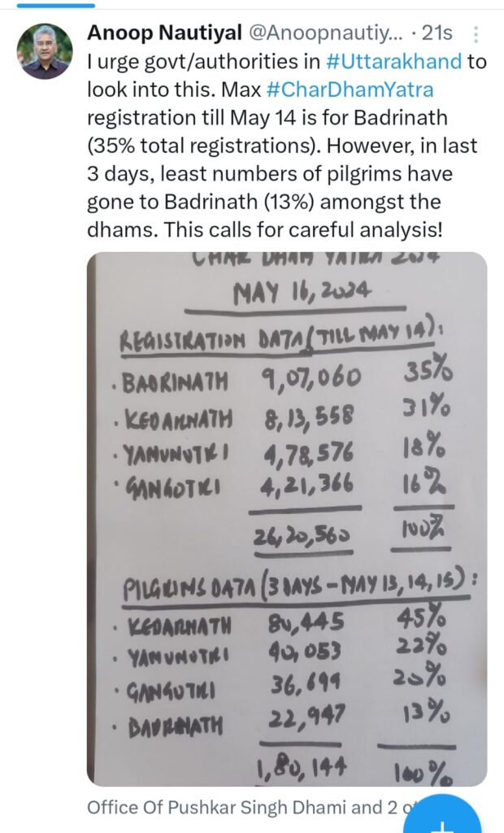Image resolution: width=504 pixels, height=833 pixels.
Task: Tap the tweet text about Badrinath registrations
Action: click(283, 146)
